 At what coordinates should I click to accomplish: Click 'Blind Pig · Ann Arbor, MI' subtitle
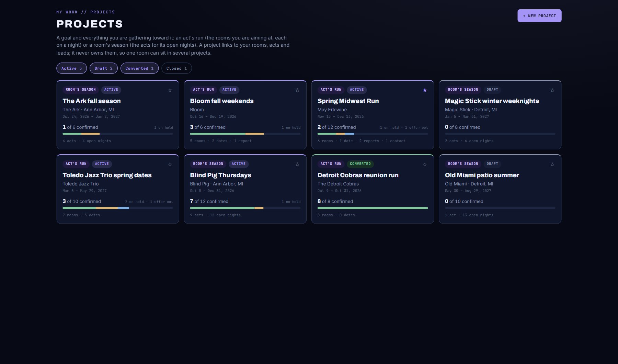tap(216, 184)
